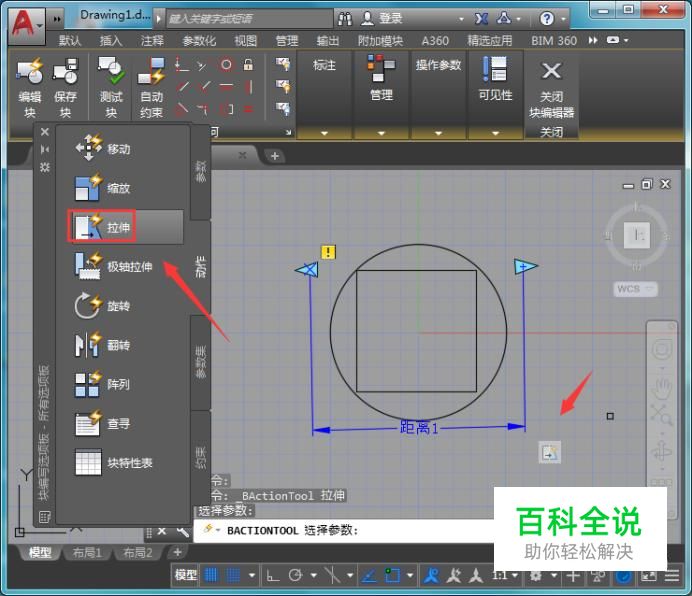Click the right blue triangular grip
Viewport: 692px width, 596px height.
525,266
